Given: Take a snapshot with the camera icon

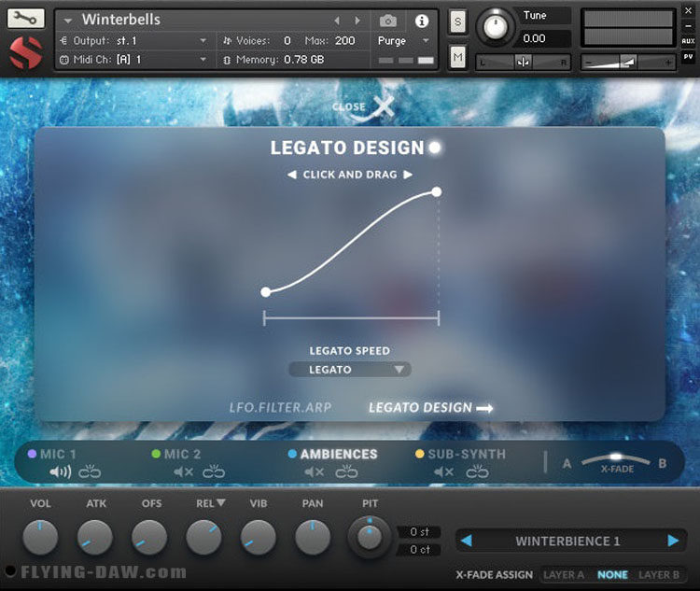Looking at the screenshot, I should (388, 21).
